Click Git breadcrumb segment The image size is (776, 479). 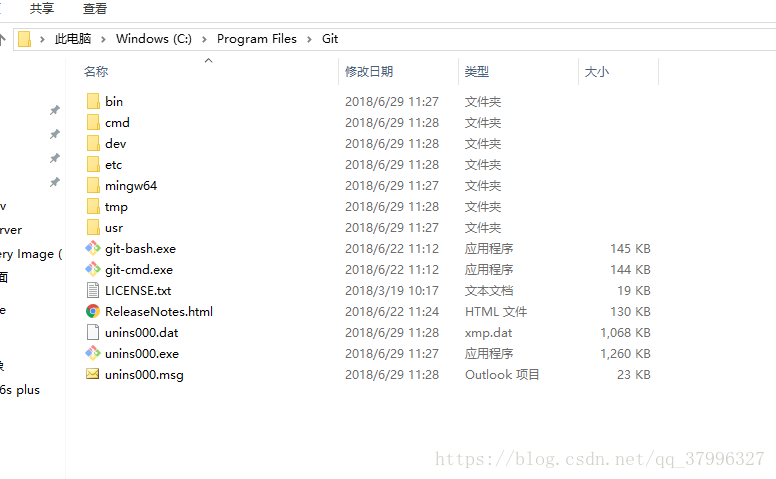point(330,39)
